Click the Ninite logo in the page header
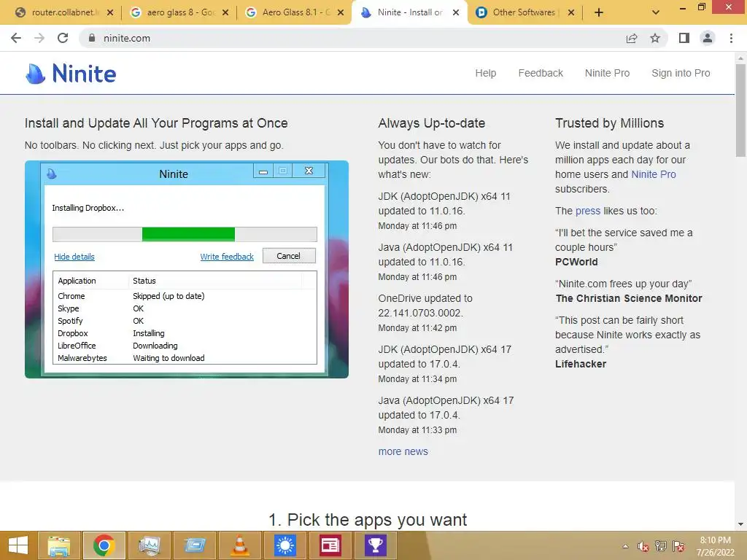The image size is (747, 560). 71,74
